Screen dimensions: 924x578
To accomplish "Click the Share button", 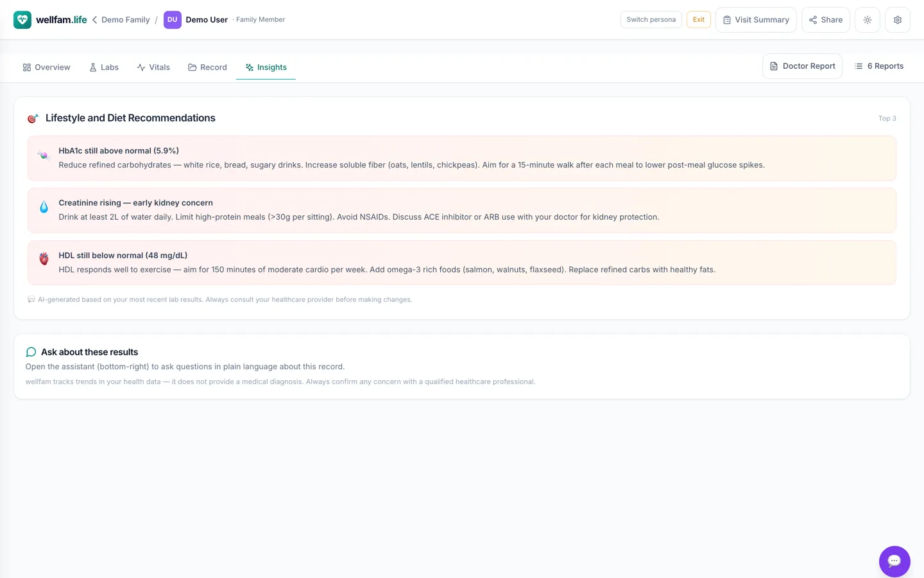I will pos(826,20).
